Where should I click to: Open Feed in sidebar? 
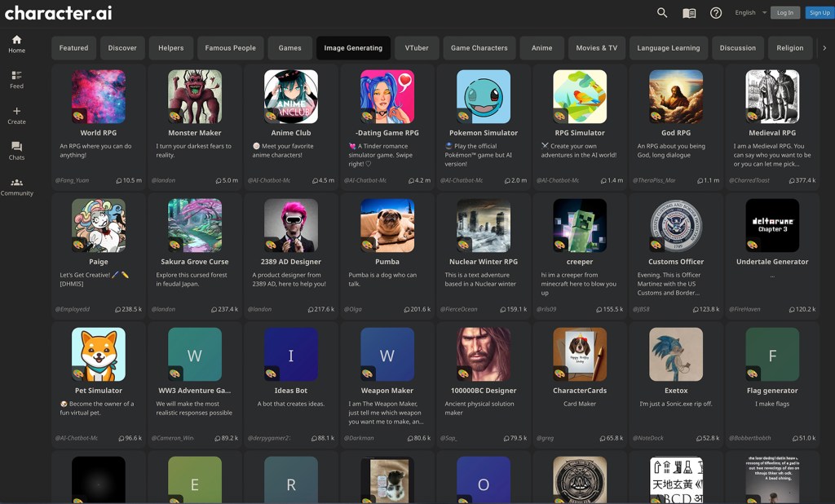tap(16, 80)
